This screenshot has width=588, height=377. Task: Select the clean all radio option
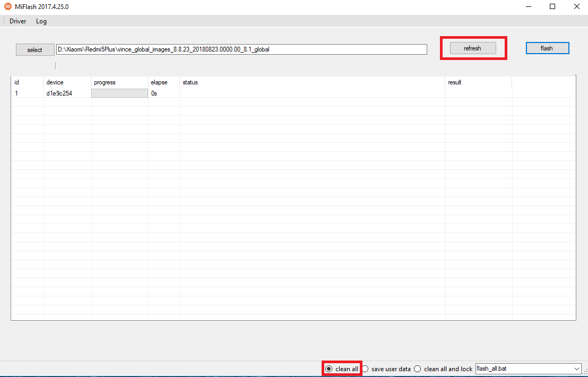pos(341,369)
